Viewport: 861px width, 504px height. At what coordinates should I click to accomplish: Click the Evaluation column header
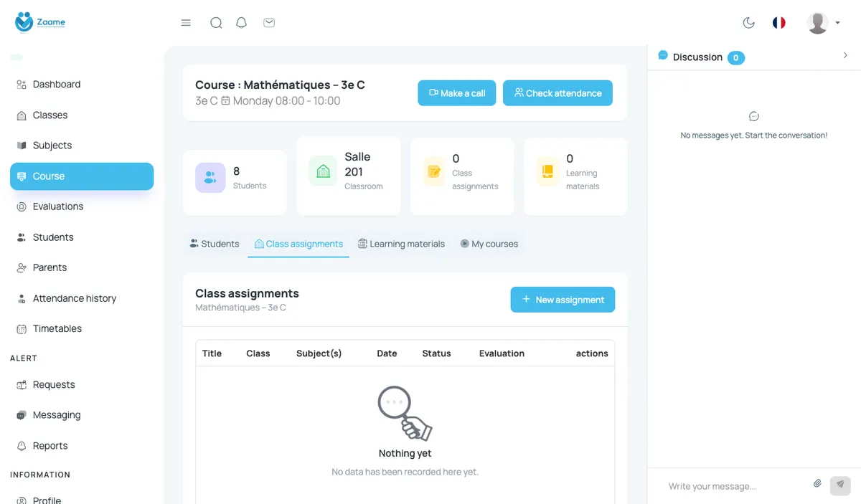tap(502, 353)
